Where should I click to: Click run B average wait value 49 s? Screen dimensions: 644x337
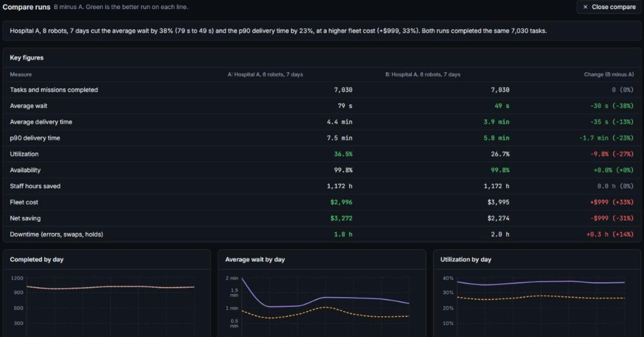click(502, 106)
